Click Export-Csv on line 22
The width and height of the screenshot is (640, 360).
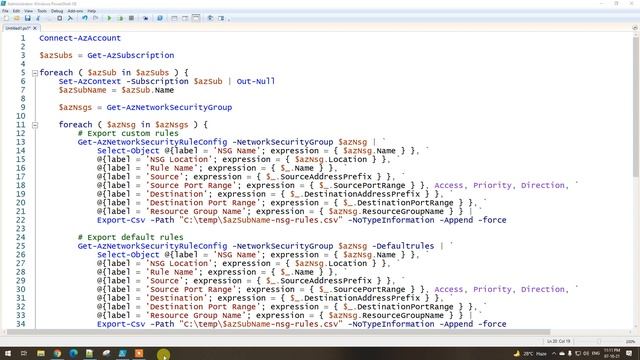(x=121, y=220)
